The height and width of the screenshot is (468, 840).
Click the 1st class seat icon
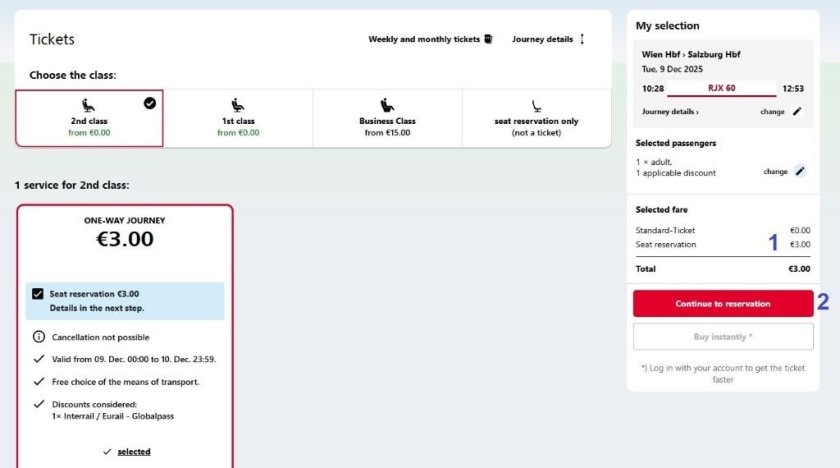coord(238,105)
